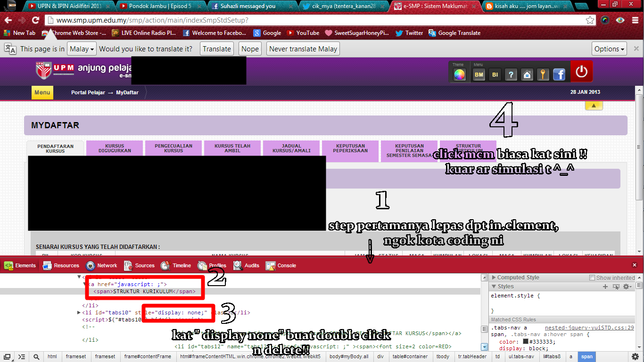
Task: Close the DevTools panel
Action: coord(635,265)
